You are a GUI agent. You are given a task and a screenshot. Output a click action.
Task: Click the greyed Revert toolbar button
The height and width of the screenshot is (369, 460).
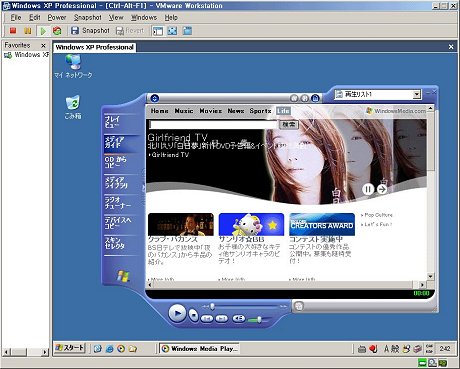point(130,31)
